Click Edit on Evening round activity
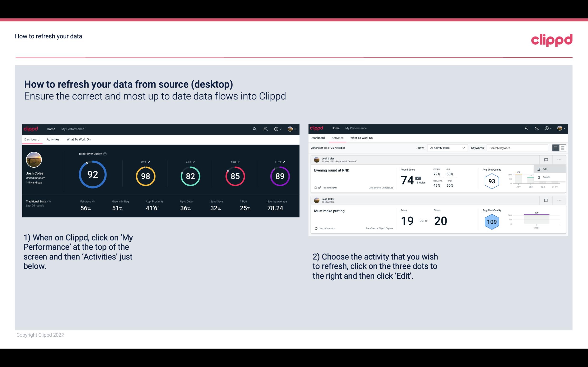The height and width of the screenshot is (367, 588). coord(546,169)
